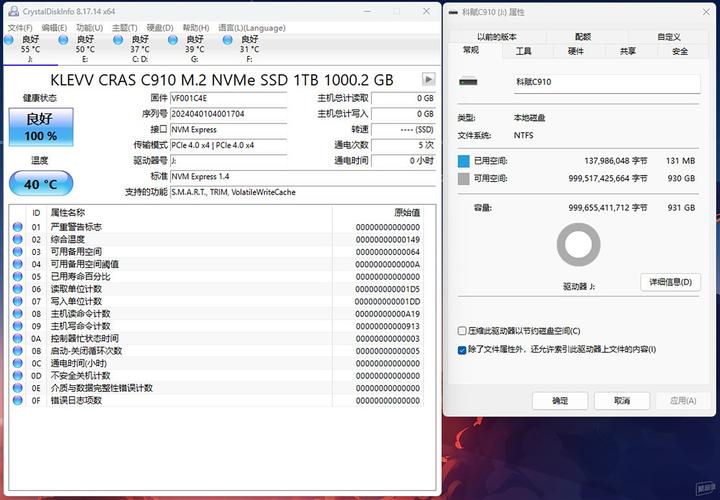Select drive G: status icon at 39 °C
720x500 pixels.
tap(173, 40)
